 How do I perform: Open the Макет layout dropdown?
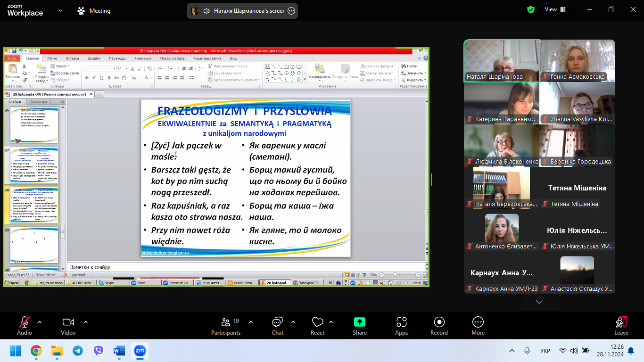(x=59, y=66)
